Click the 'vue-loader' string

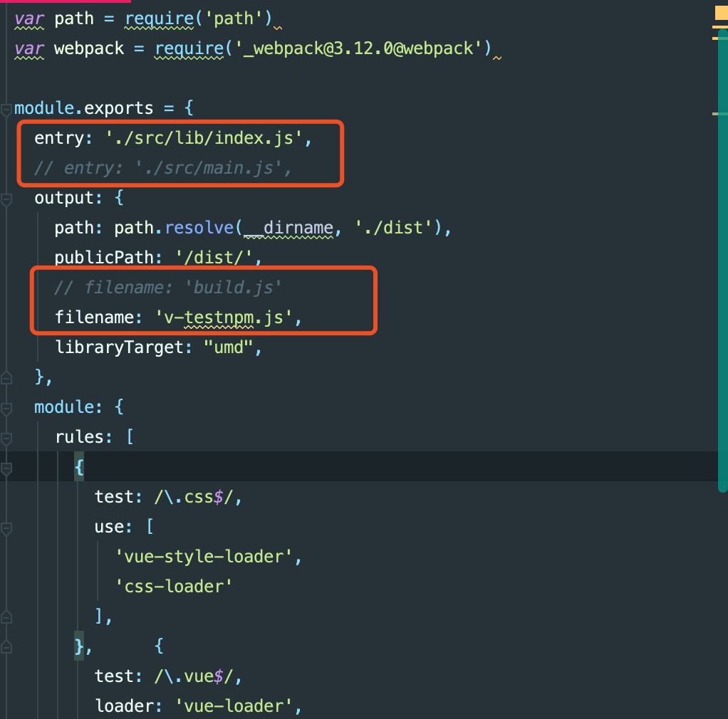point(234,706)
